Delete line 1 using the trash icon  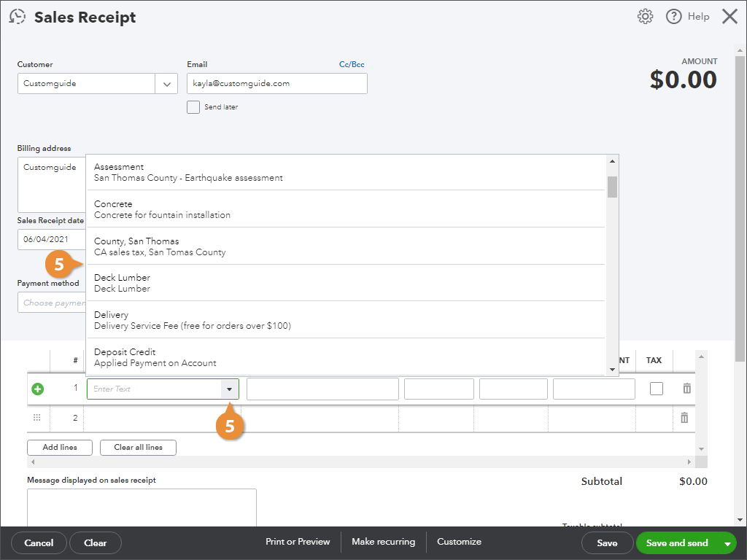[x=686, y=388]
